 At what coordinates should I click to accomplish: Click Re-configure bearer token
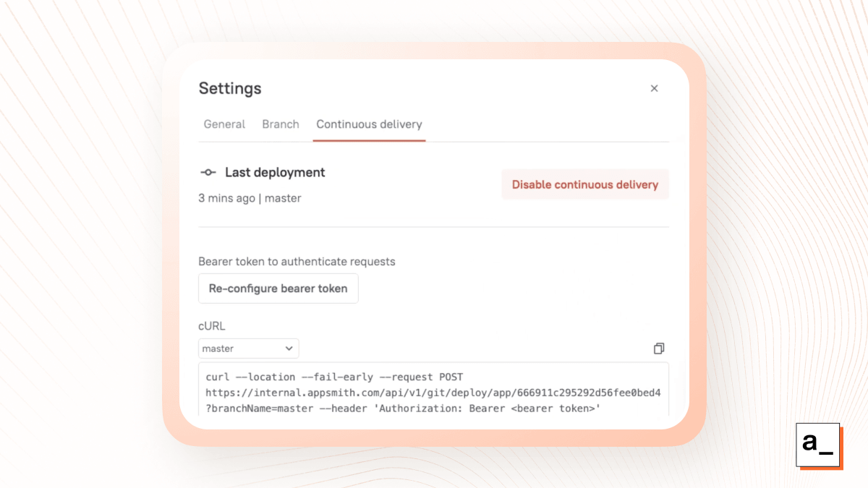278,288
